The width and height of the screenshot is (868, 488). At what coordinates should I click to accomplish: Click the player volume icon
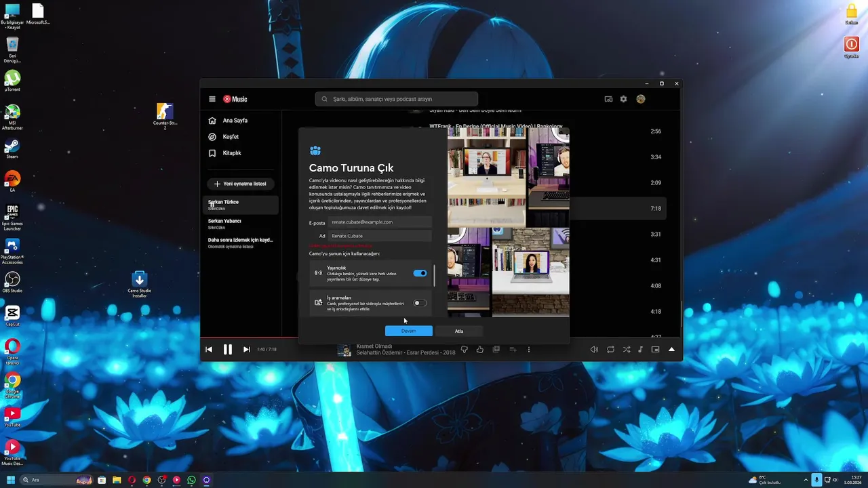594,349
